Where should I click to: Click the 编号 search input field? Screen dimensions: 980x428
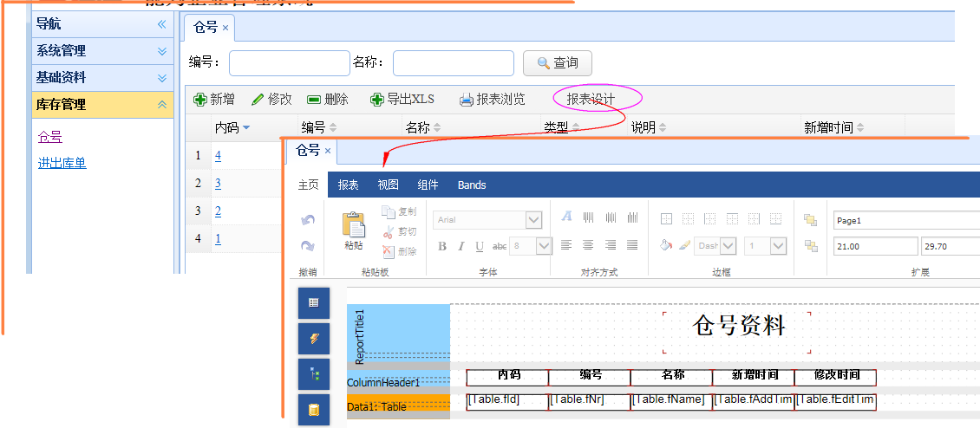click(290, 63)
